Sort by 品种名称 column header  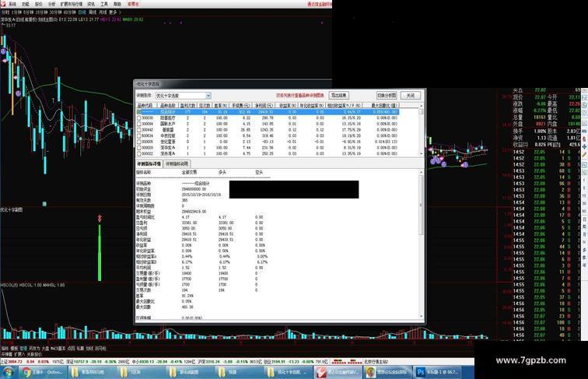(x=168, y=106)
